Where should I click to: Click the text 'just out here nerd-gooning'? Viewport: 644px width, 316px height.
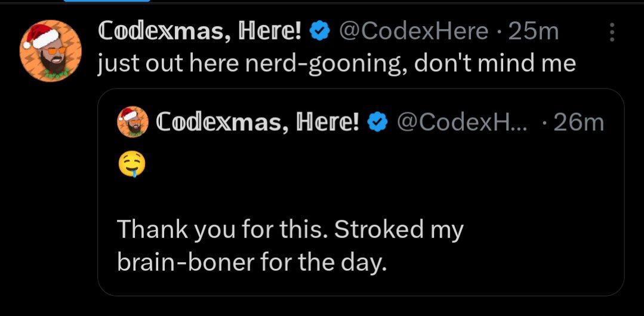point(252,65)
